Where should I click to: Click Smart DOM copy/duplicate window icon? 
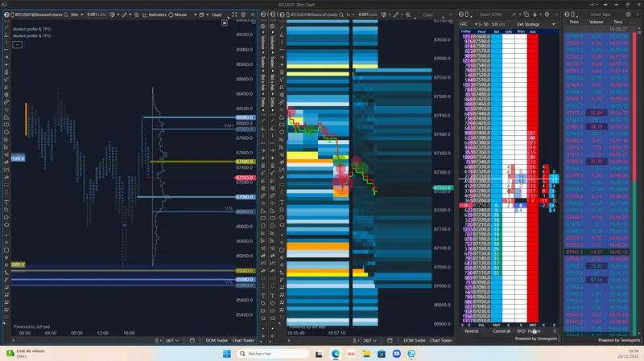(x=526, y=14)
